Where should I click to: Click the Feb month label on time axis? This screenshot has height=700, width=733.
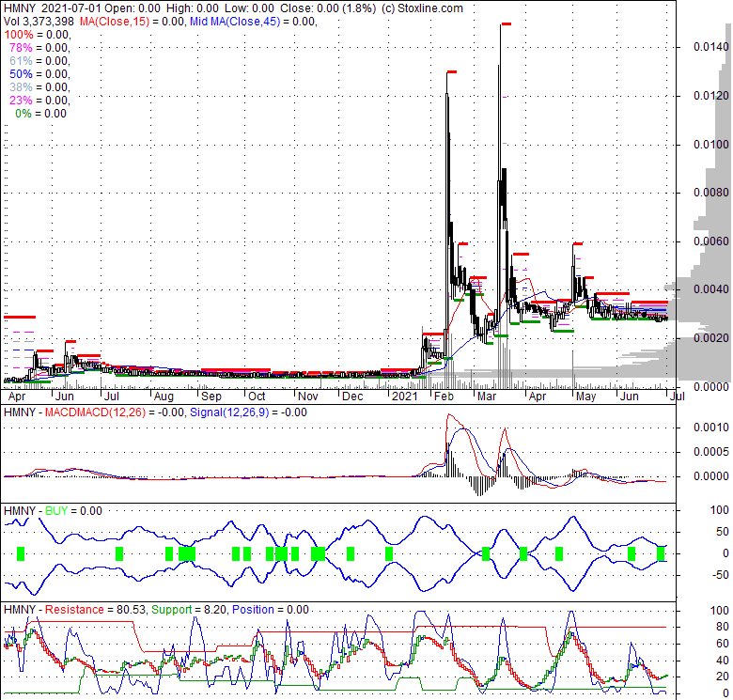tap(444, 397)
